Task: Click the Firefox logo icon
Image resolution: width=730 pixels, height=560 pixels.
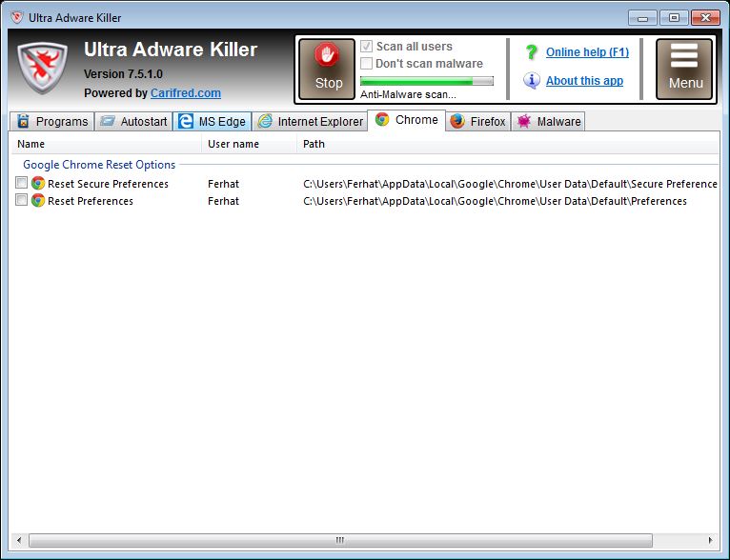Action: 457,121
